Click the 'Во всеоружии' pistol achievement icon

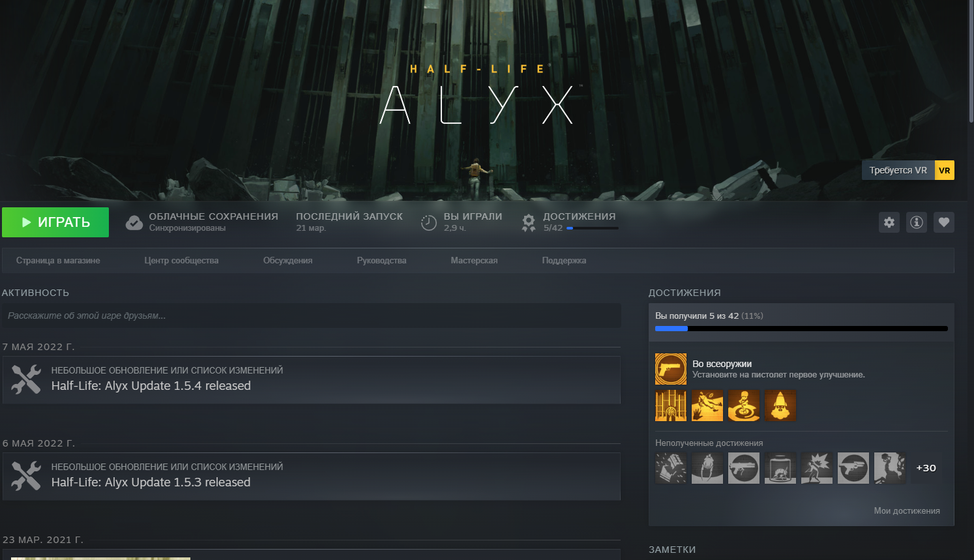[x=671, y=369]
